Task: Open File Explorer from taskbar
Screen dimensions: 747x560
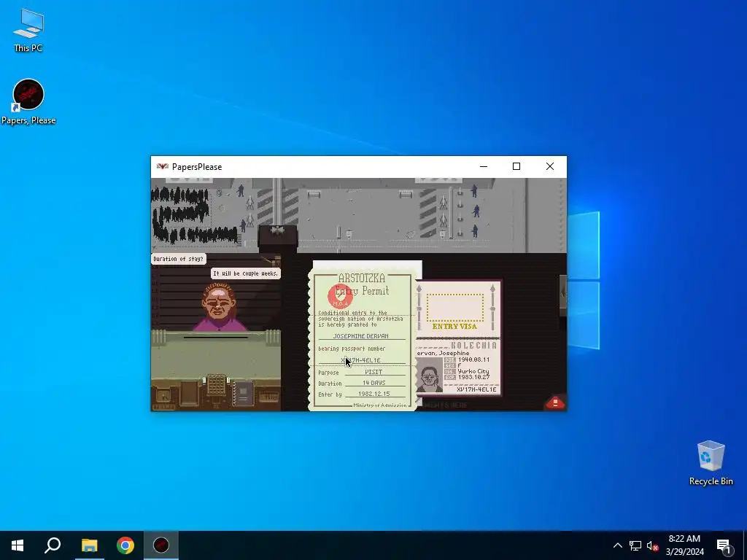Action: [89, 545]
